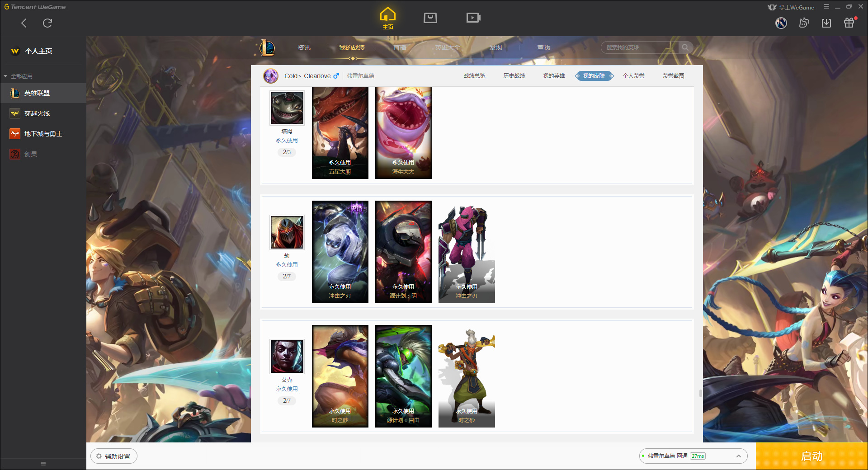Open the first 冲击之刃 splash skin card

[x=340, y=252]
